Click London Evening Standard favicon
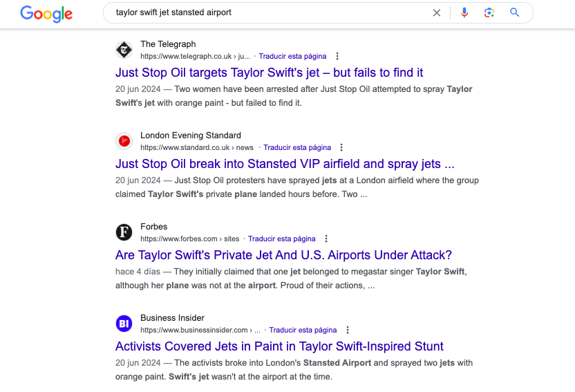This screenshot has height=392, width=575. click(x=124, y=141)
